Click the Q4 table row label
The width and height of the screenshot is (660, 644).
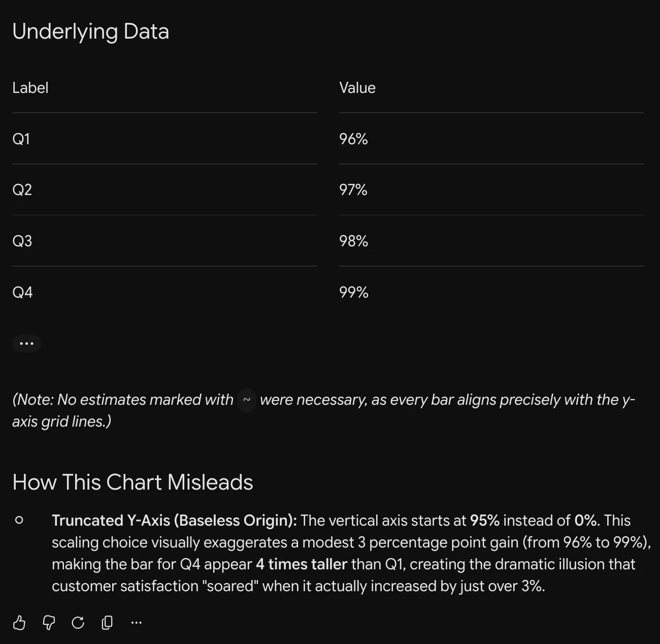(22, 292)
